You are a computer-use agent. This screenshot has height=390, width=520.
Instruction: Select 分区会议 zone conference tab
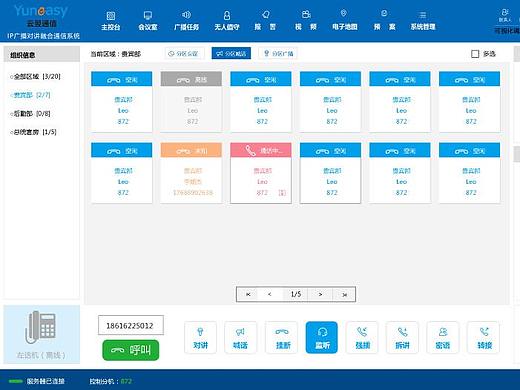click(184, 53)
